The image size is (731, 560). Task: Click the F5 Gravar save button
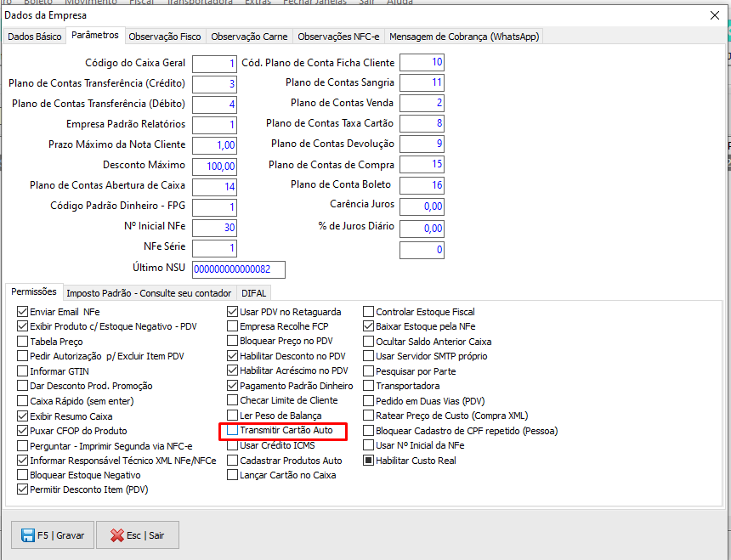(x=52, y=535)
